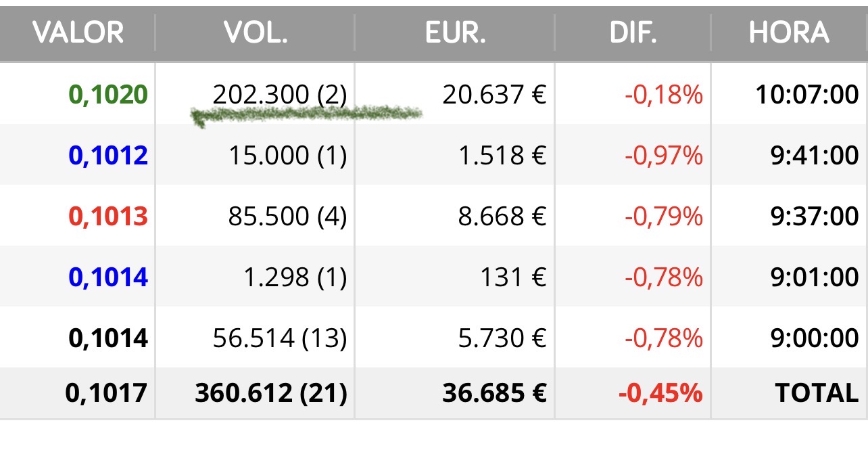This screenshot has width=868, height=452.
Task: Click the underlined 202.300 (2) volume
Action: [x=279, y=95]
